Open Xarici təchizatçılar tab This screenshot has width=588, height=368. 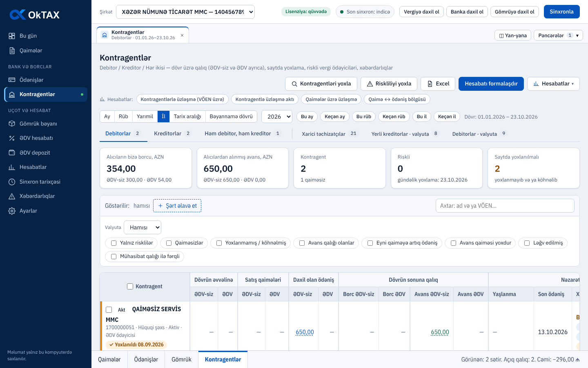click(329, 134)
